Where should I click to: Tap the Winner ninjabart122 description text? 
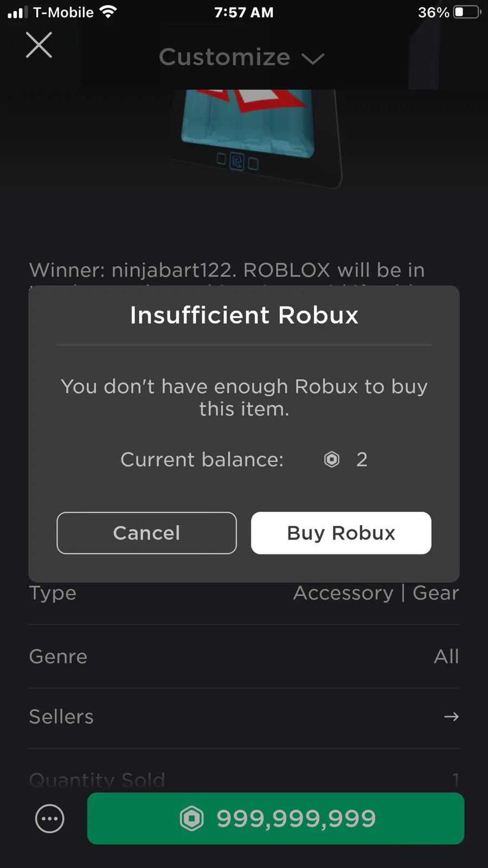click(x=227, y=270)
